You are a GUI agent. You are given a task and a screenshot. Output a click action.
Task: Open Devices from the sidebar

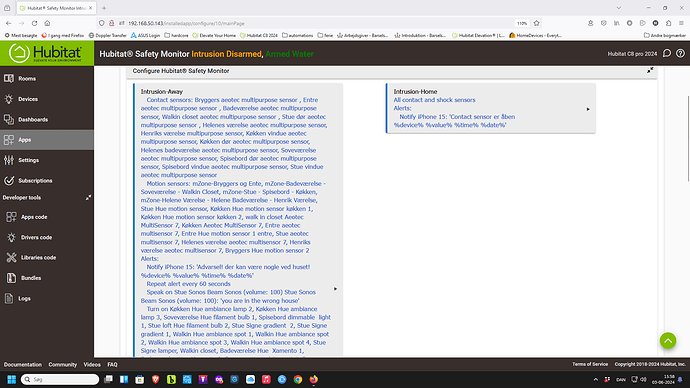click(47, 99)
